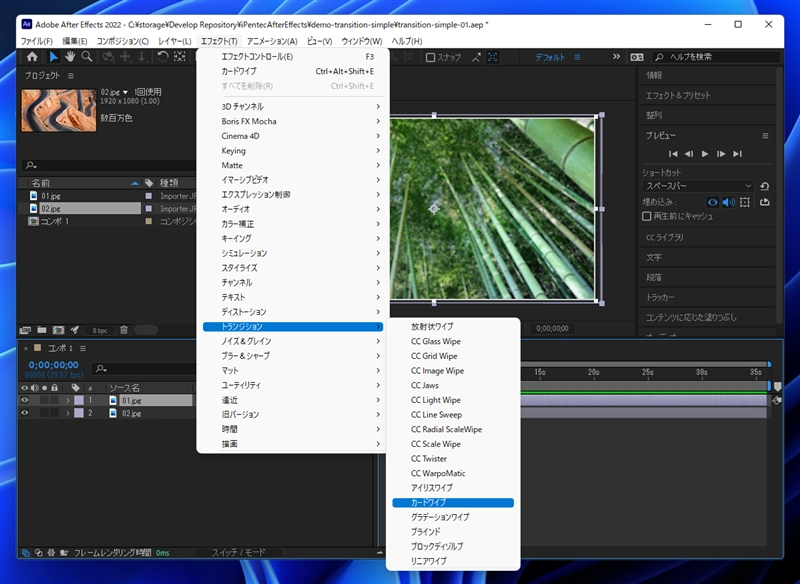Step forward one frame in Preview
This screenshot has width=800, height=584.
[721, 154]
